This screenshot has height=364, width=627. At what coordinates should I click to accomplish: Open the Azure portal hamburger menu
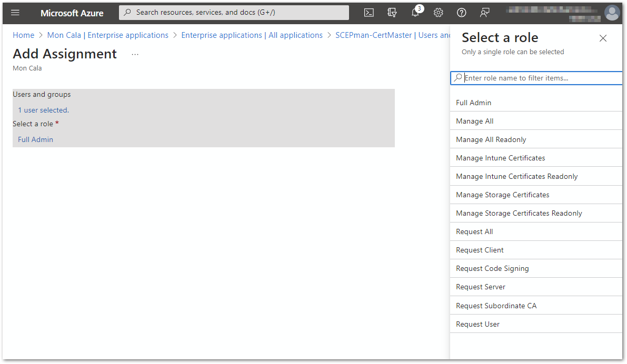point(15,13)
